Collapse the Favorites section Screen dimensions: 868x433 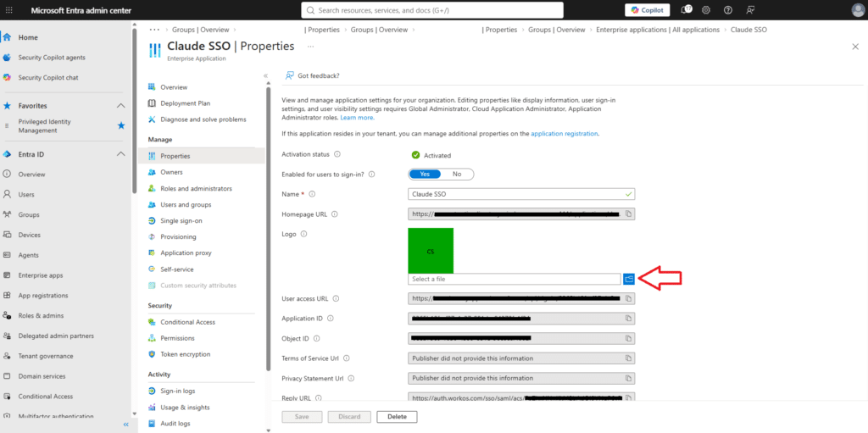pos(120,105)
